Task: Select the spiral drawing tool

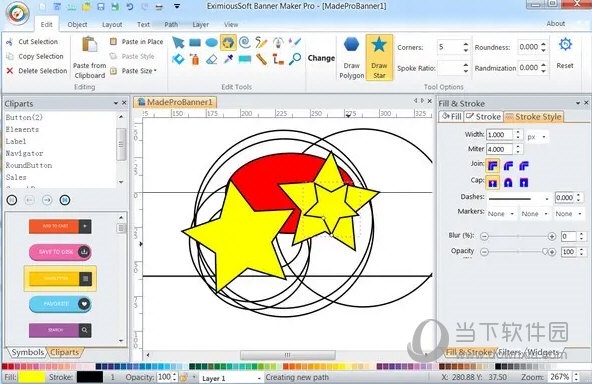Action: tap(245, 42)
